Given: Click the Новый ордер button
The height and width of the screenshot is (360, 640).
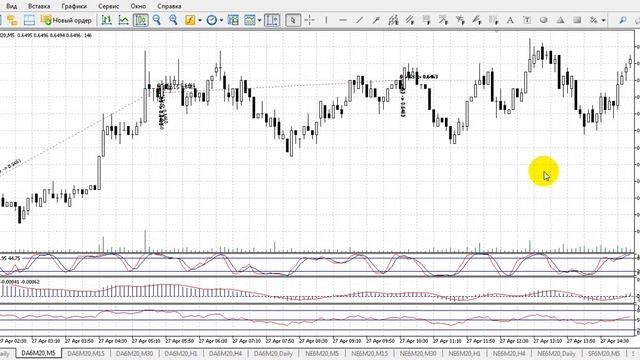Looking at the screenshot, I should coord(67,20).
